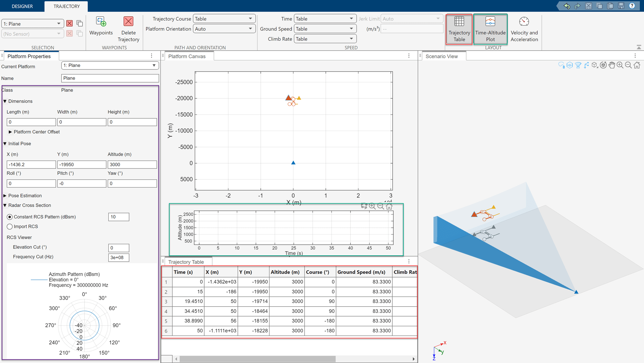The height and width of the screenshot is (363, 644).
Task: Select the pan hand tool in Scenario View
Action: coord(611,65)
